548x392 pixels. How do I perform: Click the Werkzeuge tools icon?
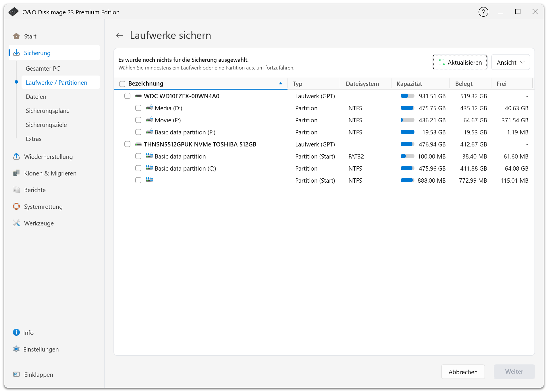[x=16, y=223]
